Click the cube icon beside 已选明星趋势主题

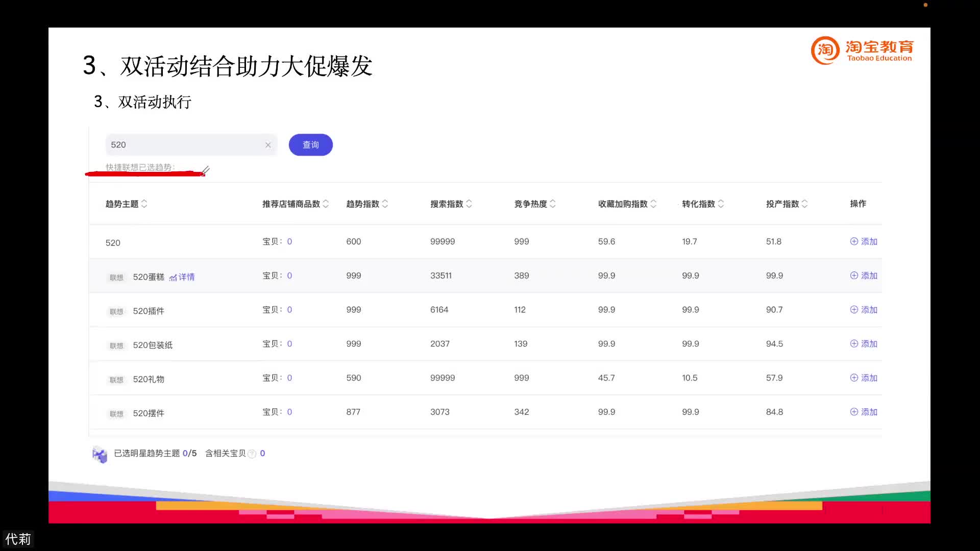(x=100, y=454)
